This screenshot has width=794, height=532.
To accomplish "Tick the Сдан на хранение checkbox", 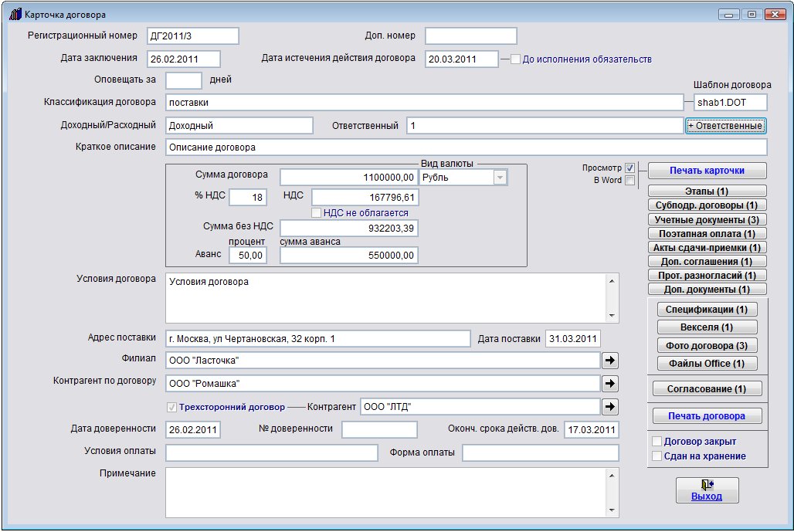I will tap(657, 456).
